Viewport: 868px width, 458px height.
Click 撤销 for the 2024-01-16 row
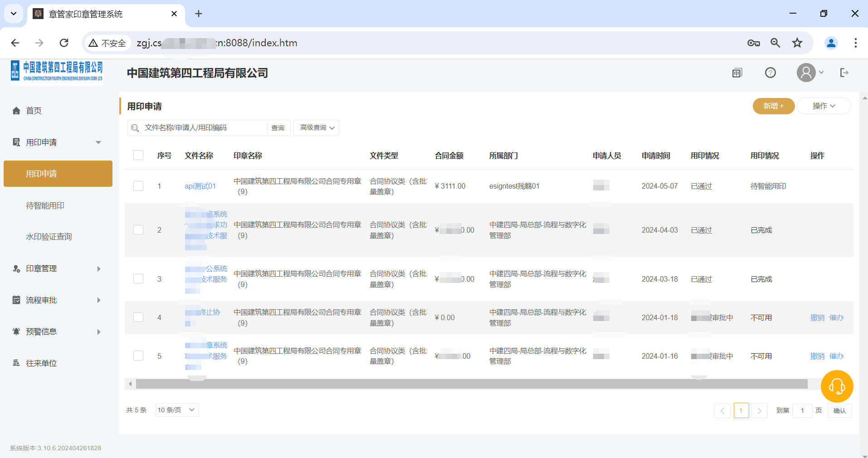pos(817,356)
